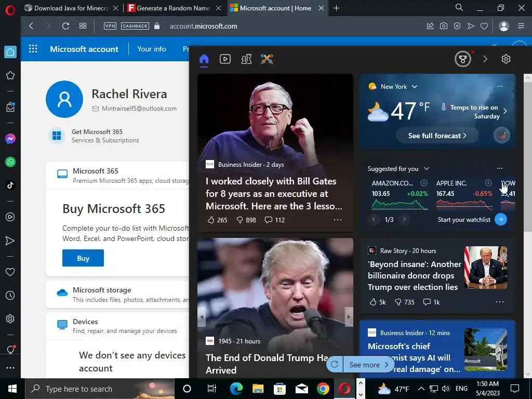Click the lightbulb icon in sidebar
The image size is (532, 399).
click(10, 350)
